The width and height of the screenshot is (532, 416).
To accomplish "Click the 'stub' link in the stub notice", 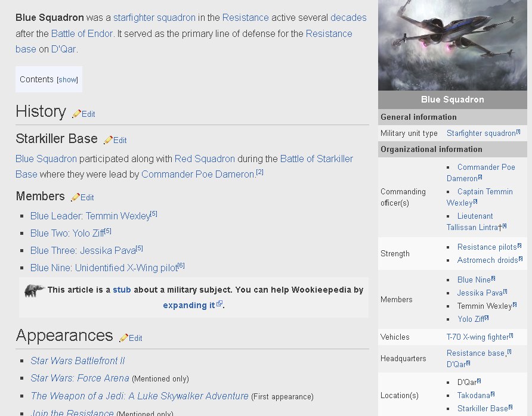I will coord(122,290).
